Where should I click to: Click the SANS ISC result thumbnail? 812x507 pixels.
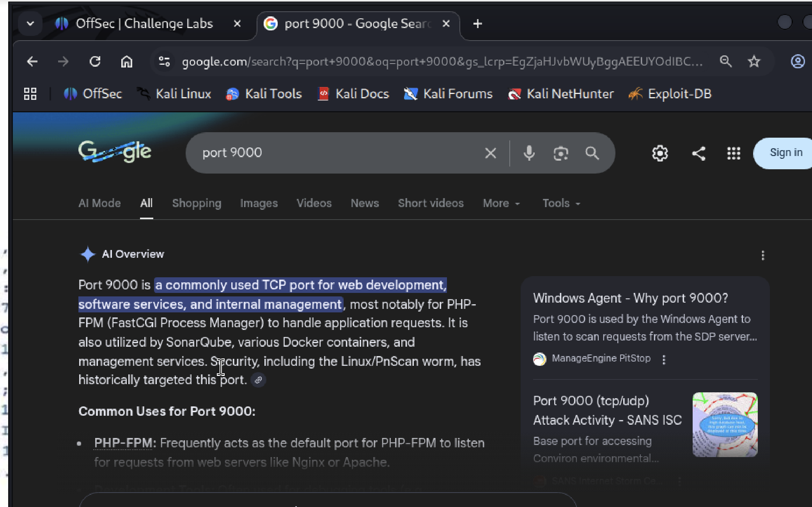pyautogui.click(x=725, y=424)
